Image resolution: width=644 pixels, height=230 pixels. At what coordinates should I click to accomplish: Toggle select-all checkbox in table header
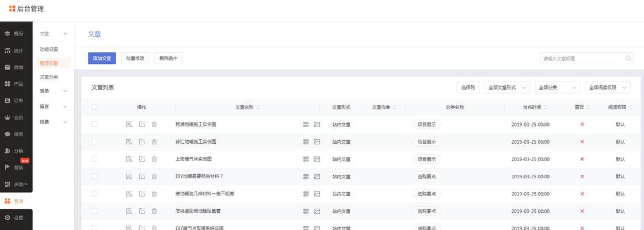click(x=94, y=106)
